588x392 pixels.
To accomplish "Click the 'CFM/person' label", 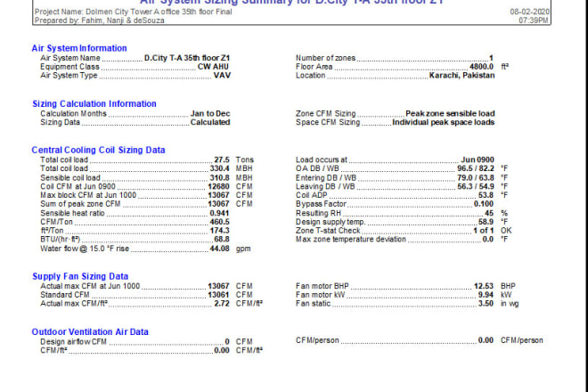I will pyautogui.click(x=317, y=339).
